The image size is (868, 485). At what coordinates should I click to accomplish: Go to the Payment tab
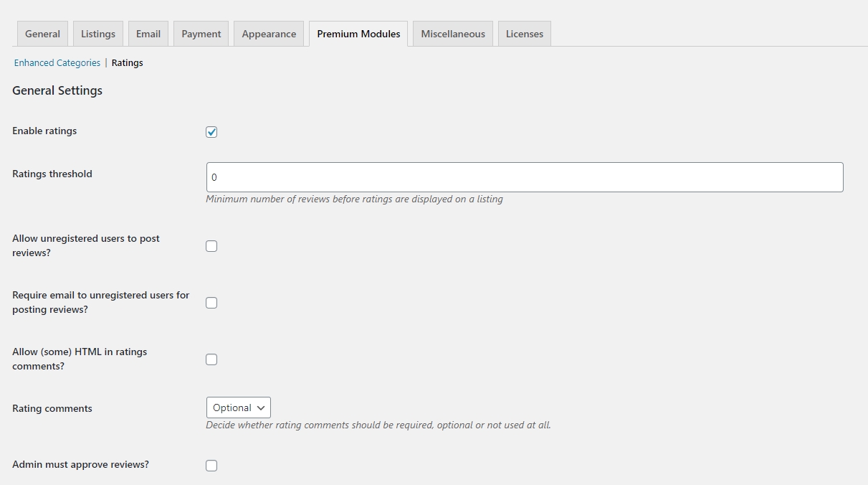(x=201, y=34)
